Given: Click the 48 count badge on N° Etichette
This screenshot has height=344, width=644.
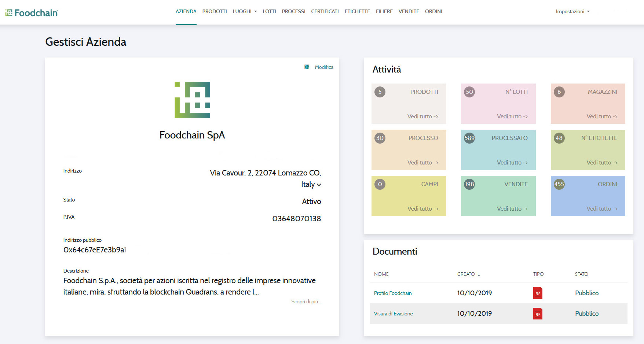Looking at the screenshot, I should (559, 138).
